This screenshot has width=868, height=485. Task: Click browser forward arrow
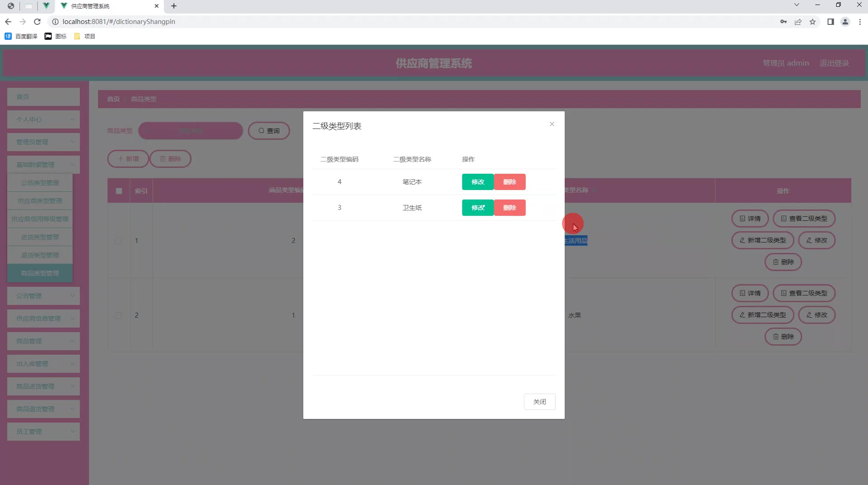coord(23,22)
